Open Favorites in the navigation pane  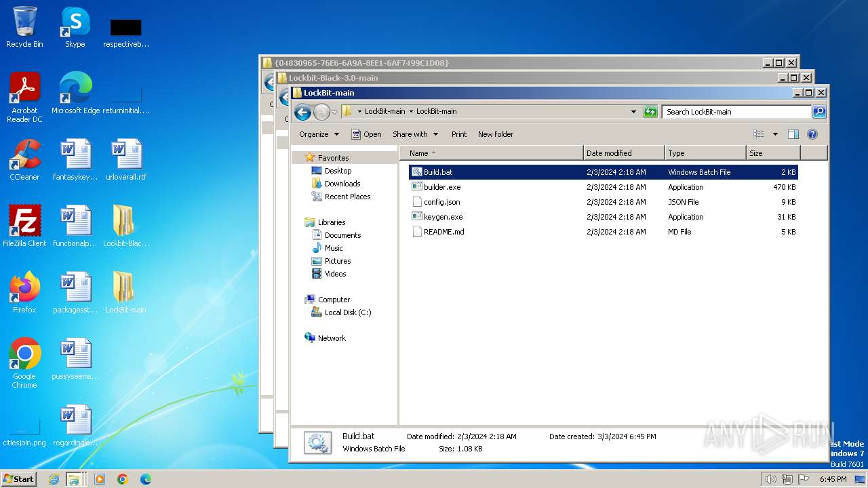[333, 158]
